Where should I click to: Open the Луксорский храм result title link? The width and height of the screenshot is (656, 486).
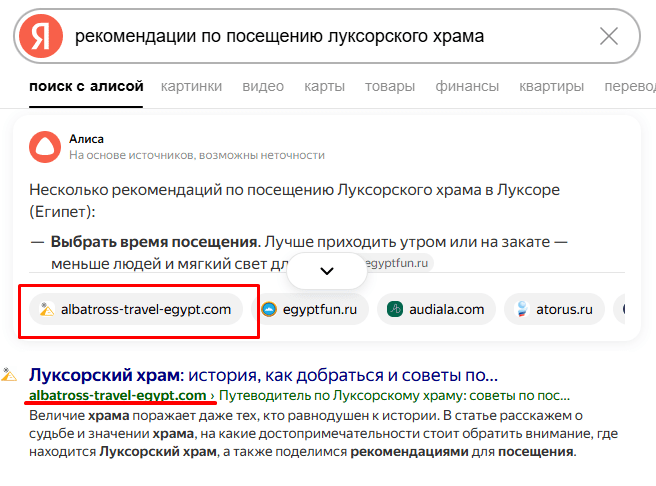tap(262, 376)
